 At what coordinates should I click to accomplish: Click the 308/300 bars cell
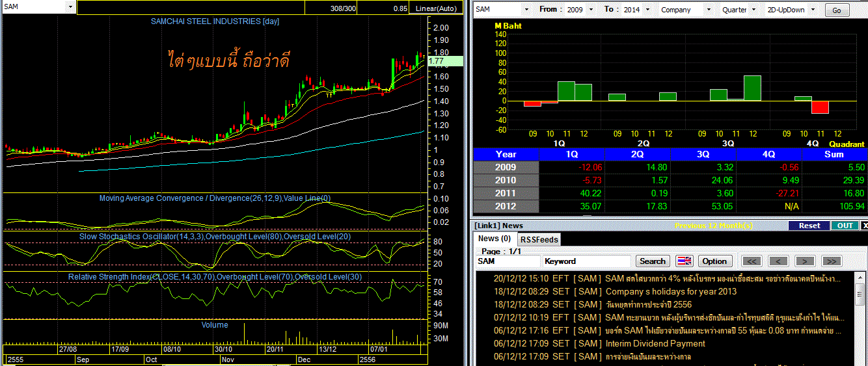point(332,8)
